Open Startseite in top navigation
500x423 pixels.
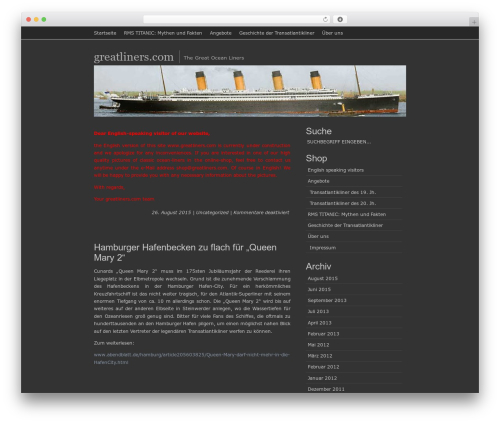click(105, 33)
